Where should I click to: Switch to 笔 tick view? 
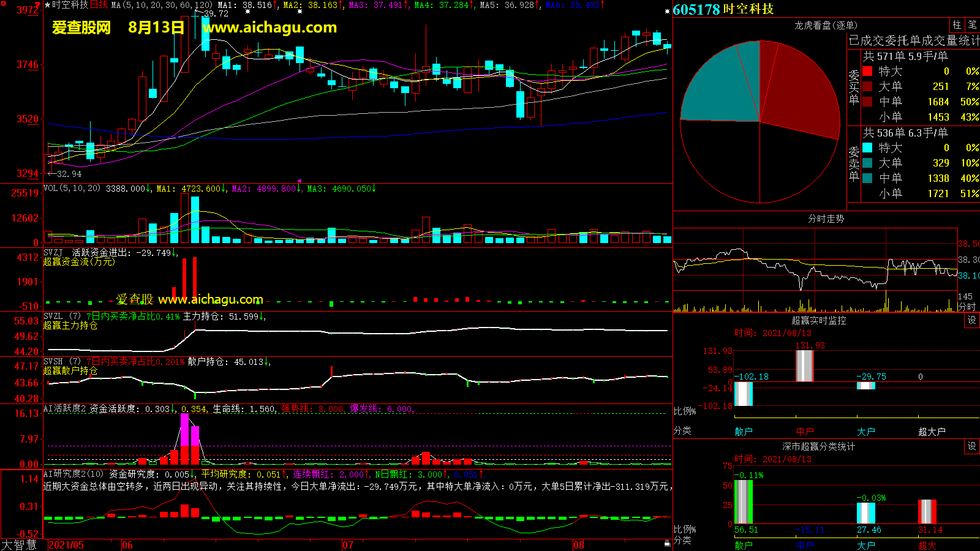[972, 25]
